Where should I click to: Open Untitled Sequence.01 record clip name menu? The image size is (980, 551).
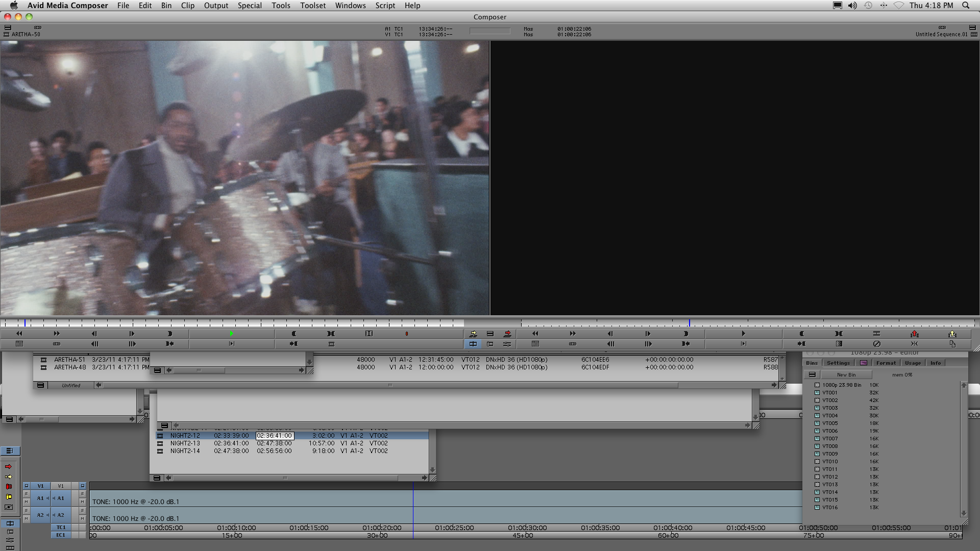pyautogui.click(x=941, y=34)
